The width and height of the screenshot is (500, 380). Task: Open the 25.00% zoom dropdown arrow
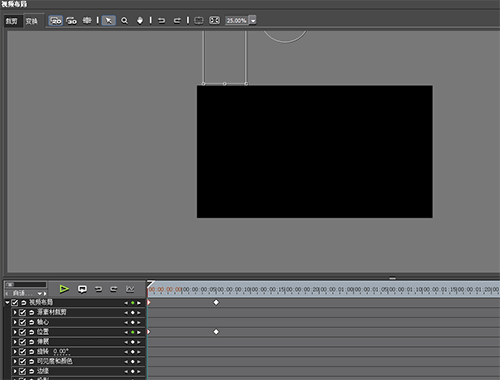click(253, 21)
